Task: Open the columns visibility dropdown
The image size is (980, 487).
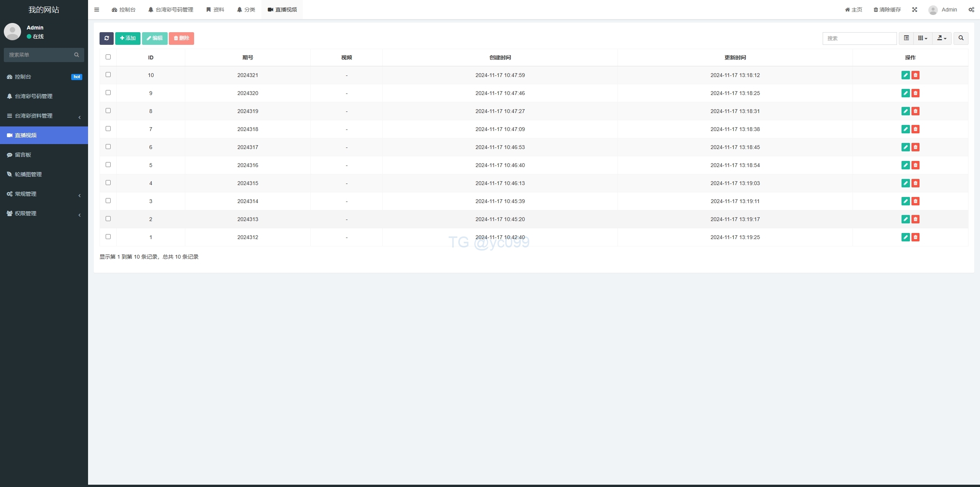Action: coord(923,38)
